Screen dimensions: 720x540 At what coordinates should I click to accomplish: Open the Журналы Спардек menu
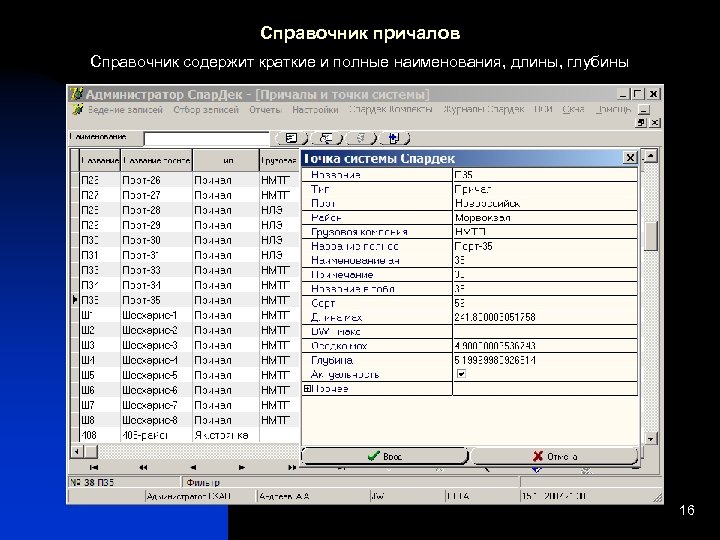tap(484, 109)
